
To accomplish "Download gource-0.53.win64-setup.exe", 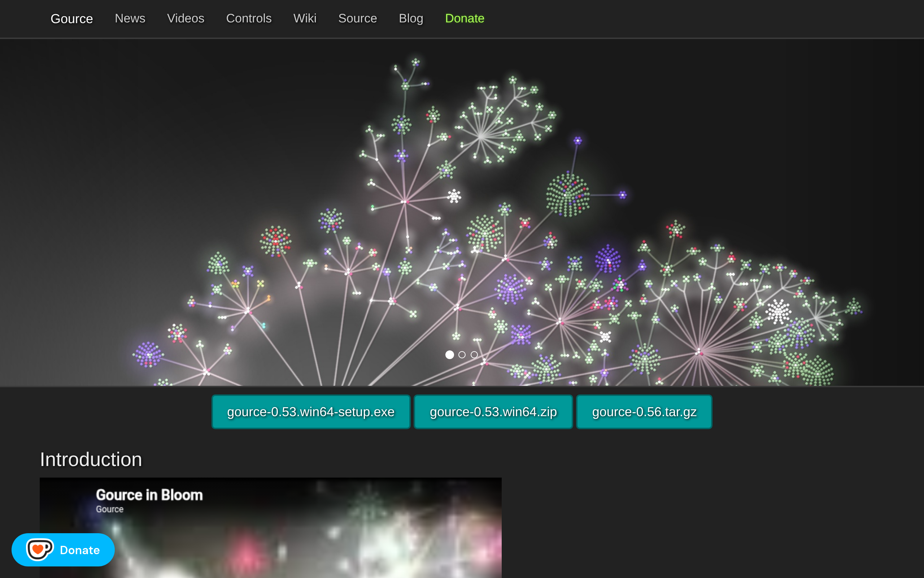I will (311, 412).
